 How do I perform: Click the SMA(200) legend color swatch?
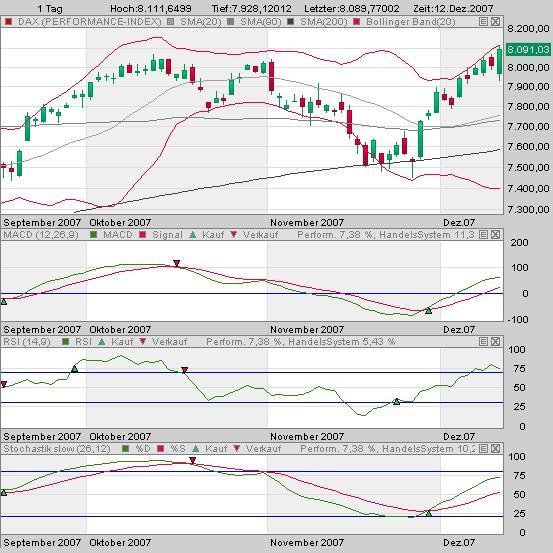point(291,22)
